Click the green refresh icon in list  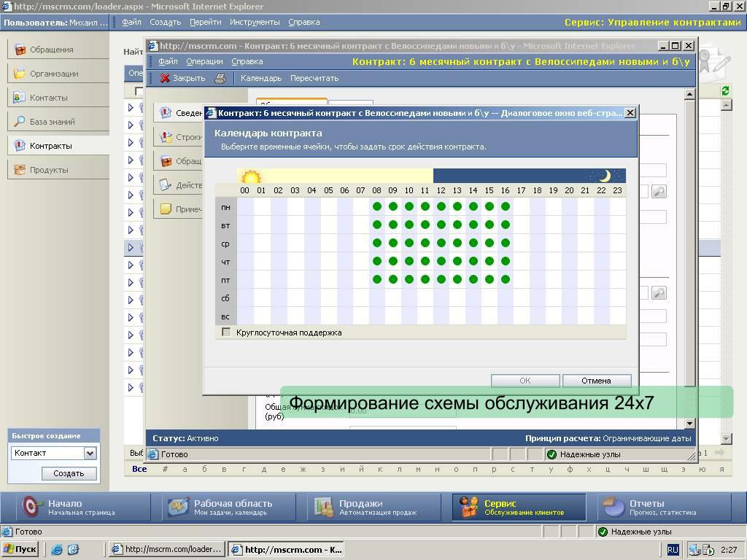pos(726,90)
